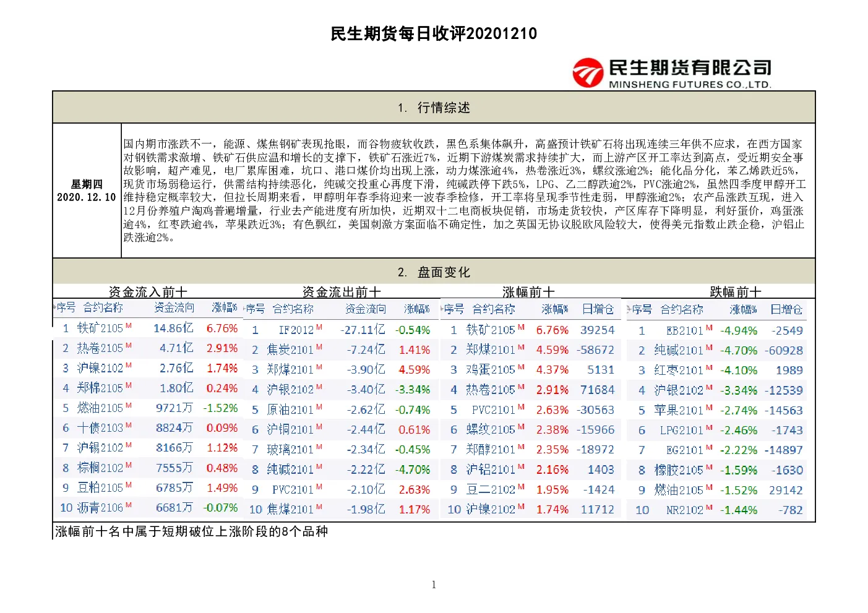Click contract 十债2103
The height and width of the screenshot is (613, 868).
(x=100, y=428)
